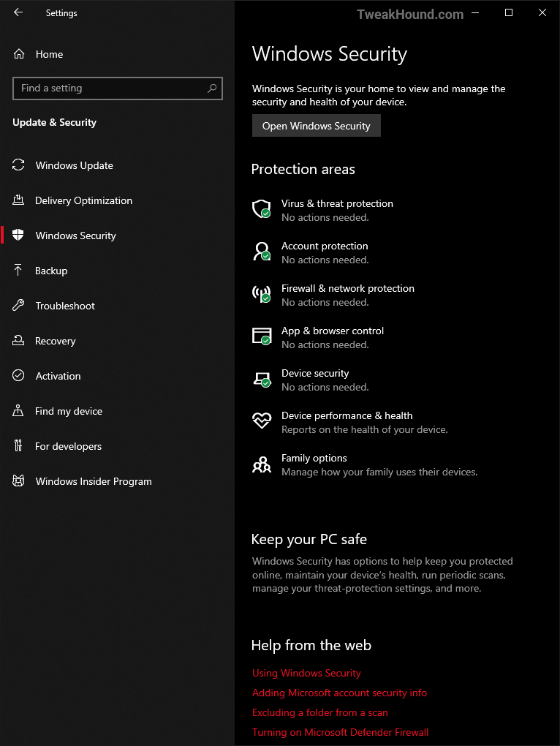Viewport: 560px width, 746px height.
Task: Click the Virus & threat protection shield icon
Action: tap(262, 209)
